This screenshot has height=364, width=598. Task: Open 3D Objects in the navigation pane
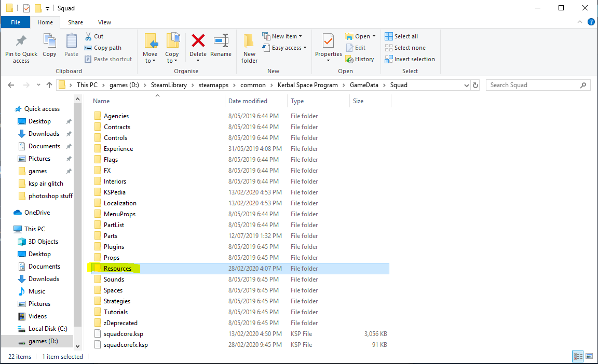[38, 242]
